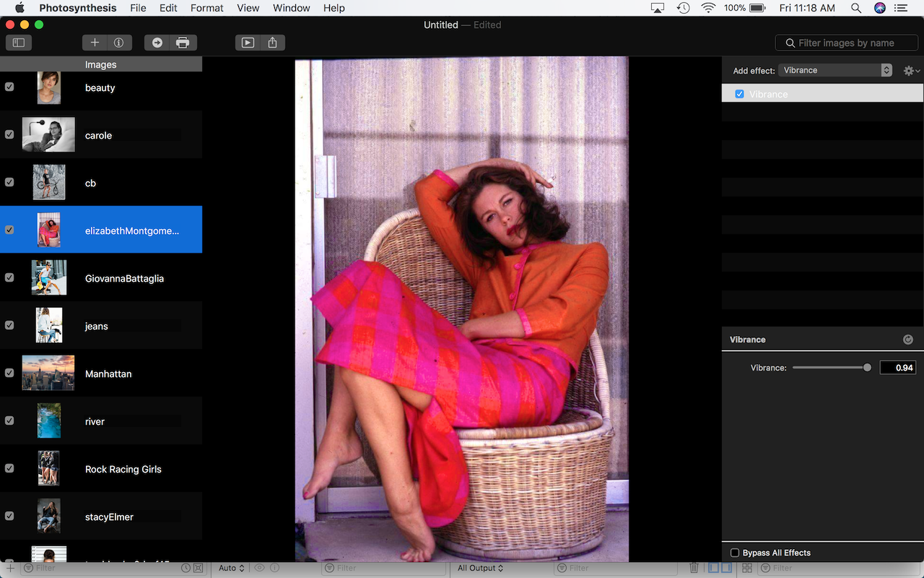This screenshot has width=924, height=578.
Task: Click the effects gear icon near Add effect
Action: (907, 70)
